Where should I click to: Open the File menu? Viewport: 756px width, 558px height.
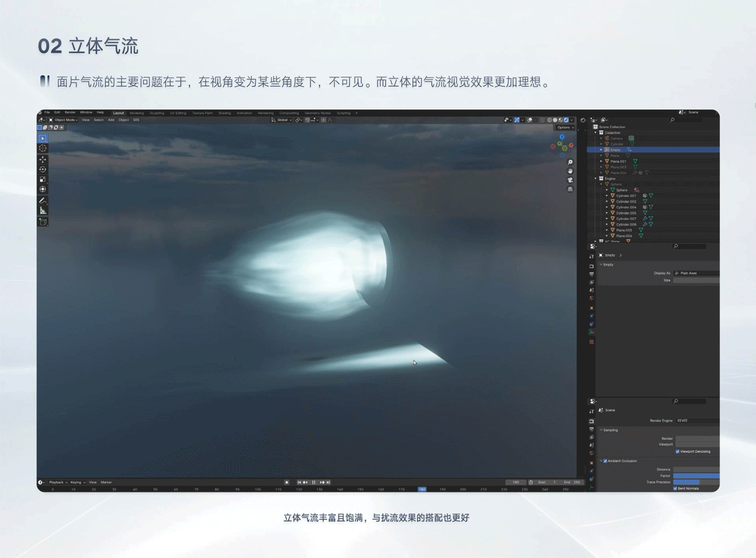click(x=47, y=112)
